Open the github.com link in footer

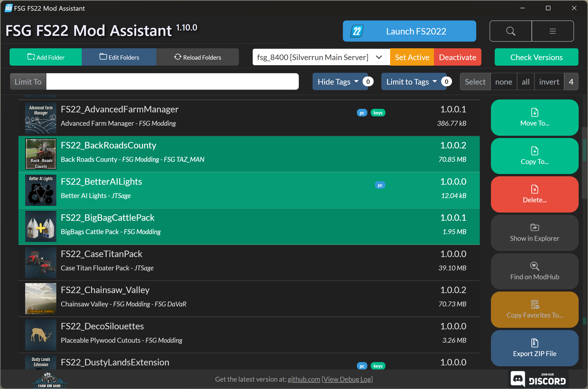click(303, 379)
